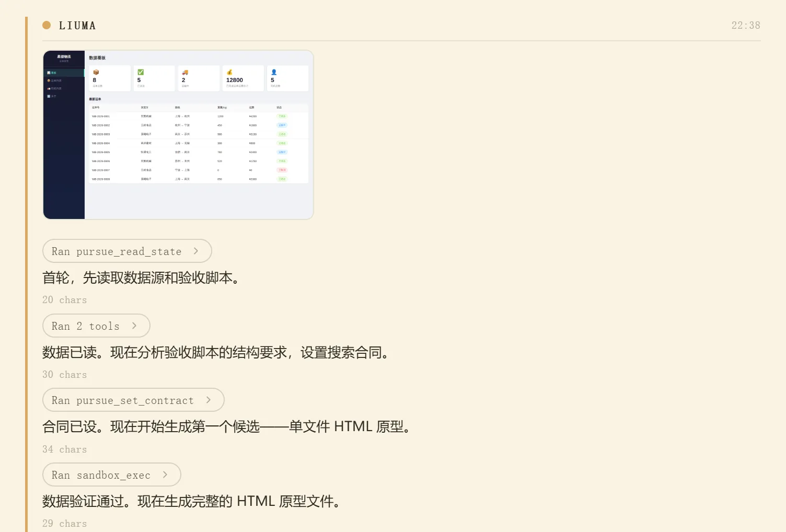Screen dimensions: 786x532
Task: Expand the "Ran 2 tools" pill
Action: pos(96,326)
